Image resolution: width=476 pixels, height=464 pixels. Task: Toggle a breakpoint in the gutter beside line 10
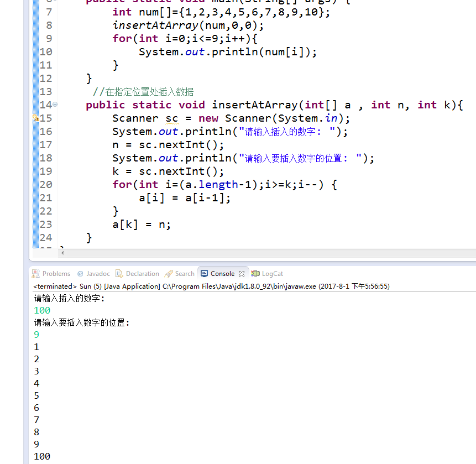tap(35, 51)
